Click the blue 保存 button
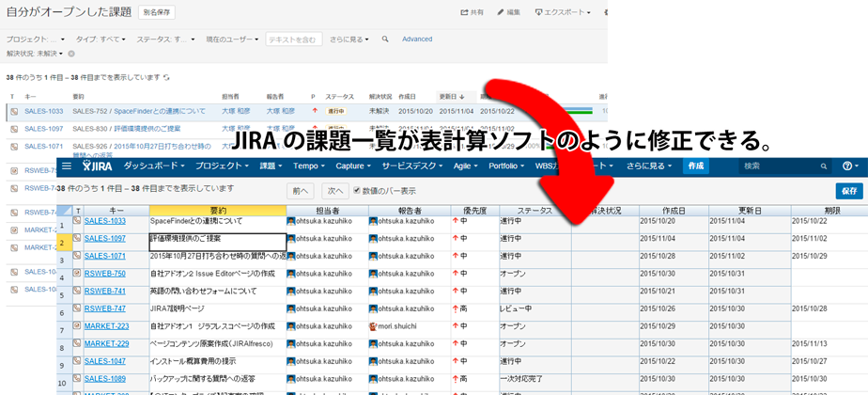The width and height of the screenshot is (868, 395). (x=849, y=191)
